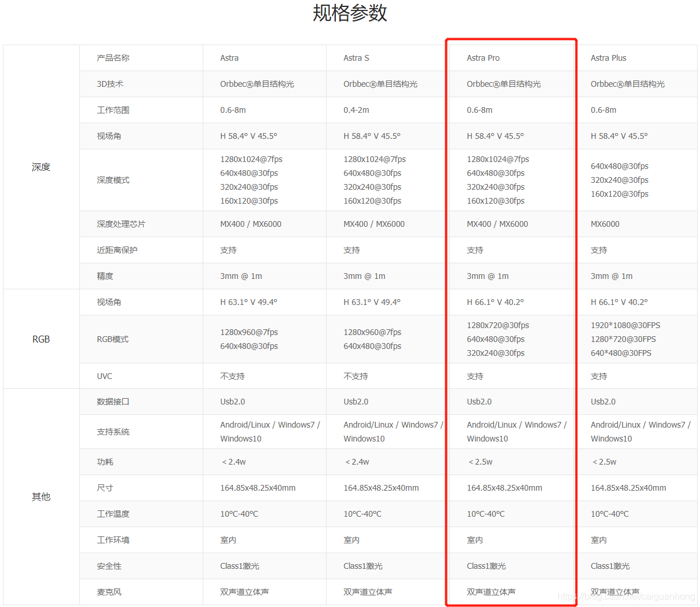Click the 规格参数 page title

pos(350,13)
